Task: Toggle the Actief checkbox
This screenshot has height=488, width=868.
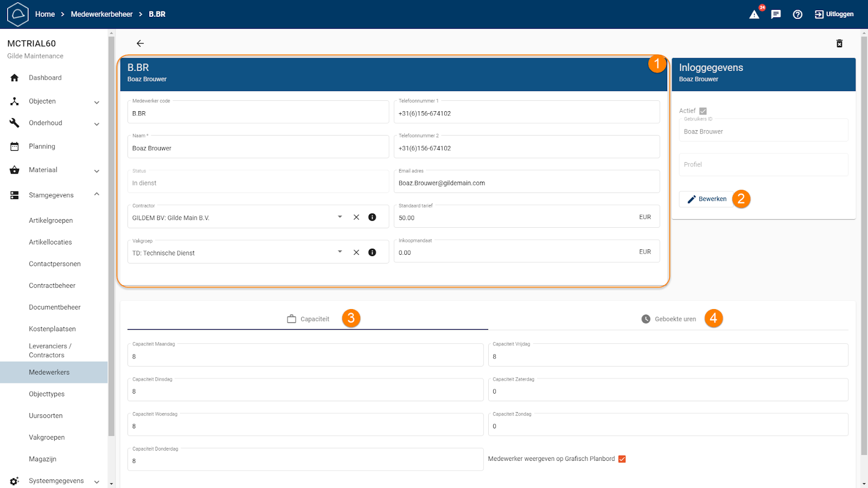Action: [703, 111]
